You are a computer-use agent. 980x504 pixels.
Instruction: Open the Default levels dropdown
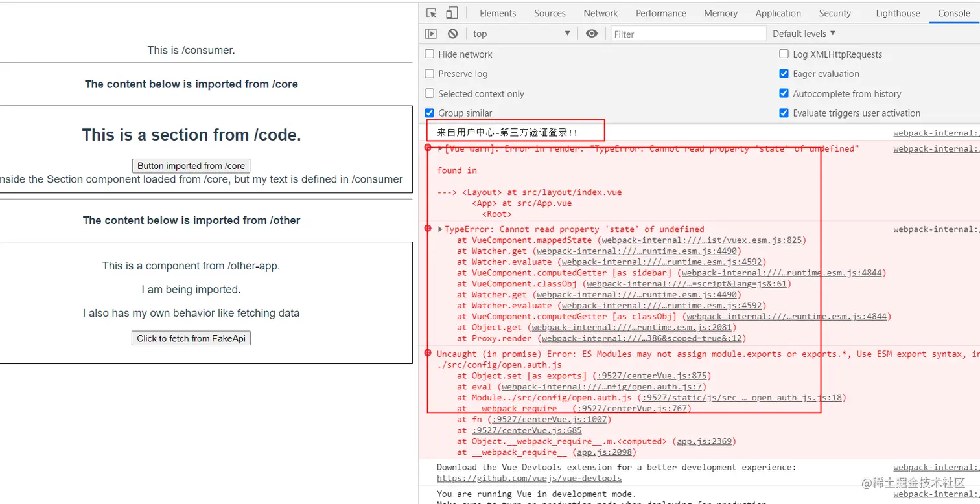pyautogui.click(x=804, y=34)
